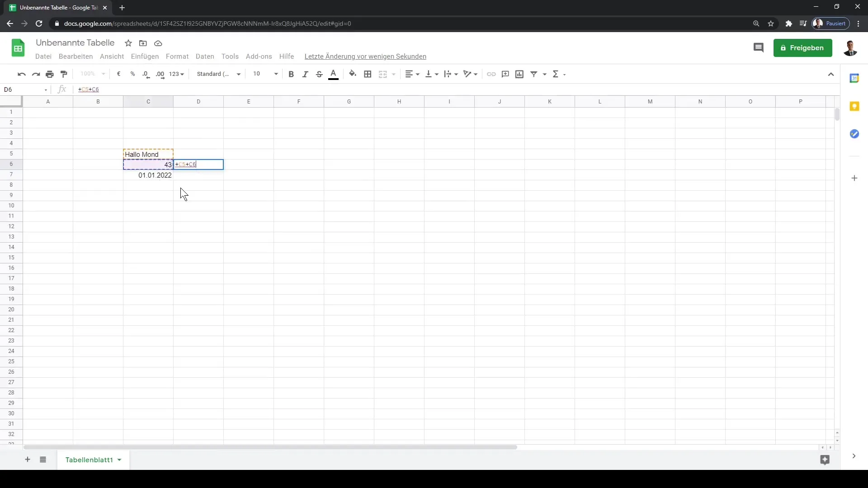Select the text color swatch in toolbar
Image resolution: width=868 pixels, height=488 pixels.
(x=333, y=74)
